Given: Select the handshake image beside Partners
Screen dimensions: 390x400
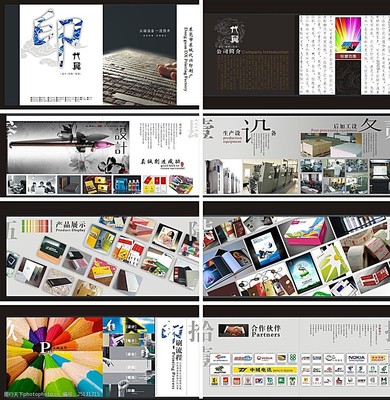Looking at the screenshot, I should [x=233, y=330].
